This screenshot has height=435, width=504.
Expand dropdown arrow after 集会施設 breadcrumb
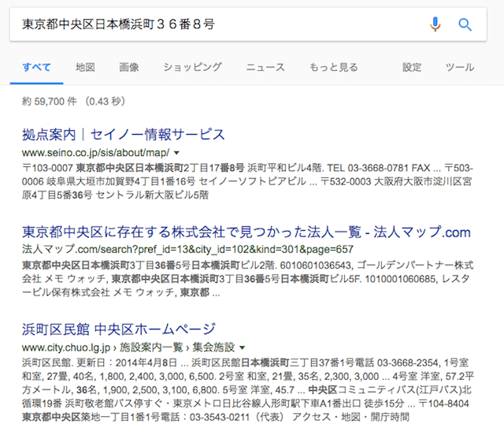point(243,348)
